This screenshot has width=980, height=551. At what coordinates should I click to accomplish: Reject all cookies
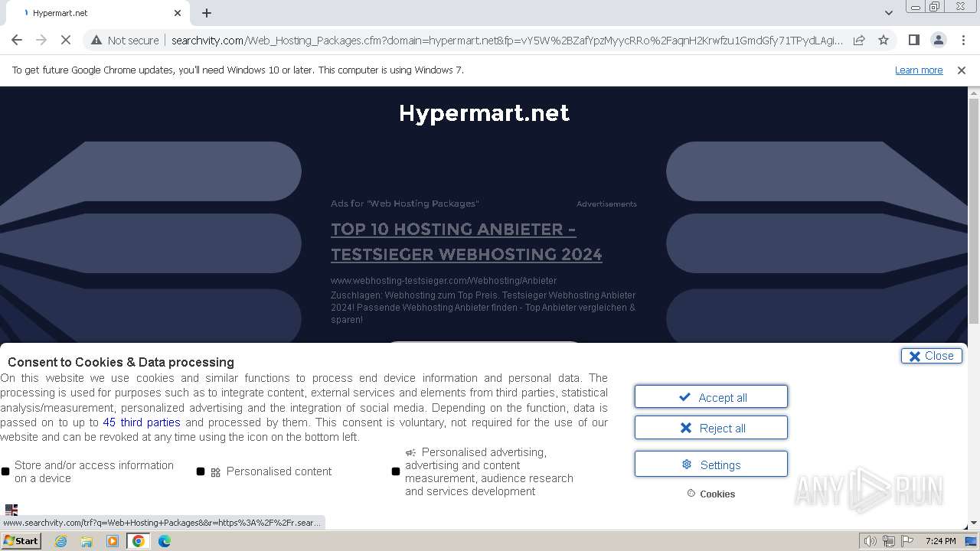point(710,427)
